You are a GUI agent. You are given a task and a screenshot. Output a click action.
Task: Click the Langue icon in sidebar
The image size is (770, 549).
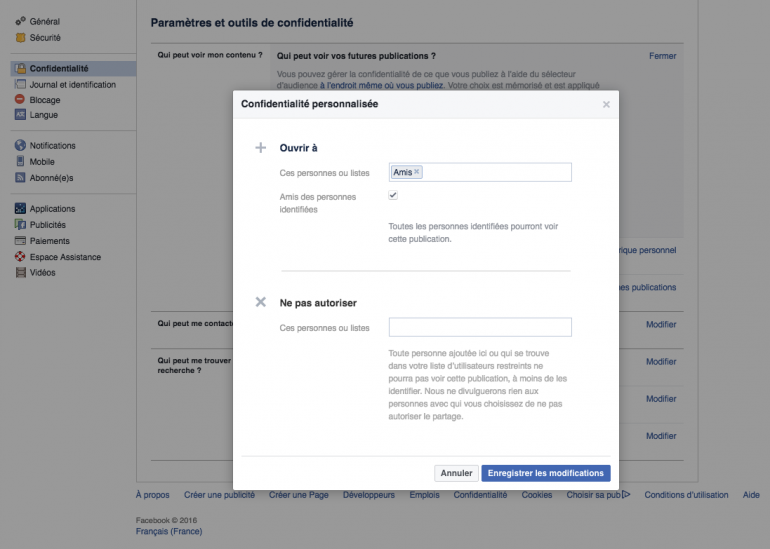click(20, 115)
